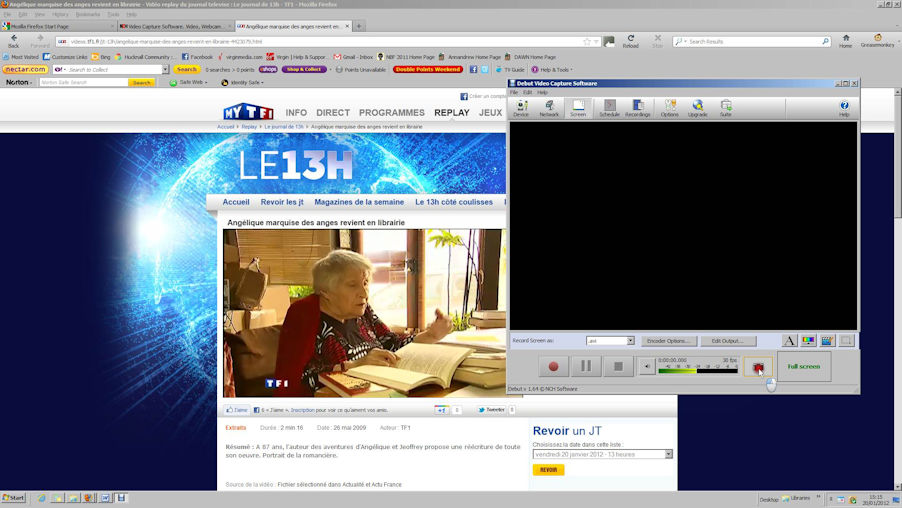Toggle the Full screen capture selection
Viewport: 902px width, 508px height.
click(803, 367)
